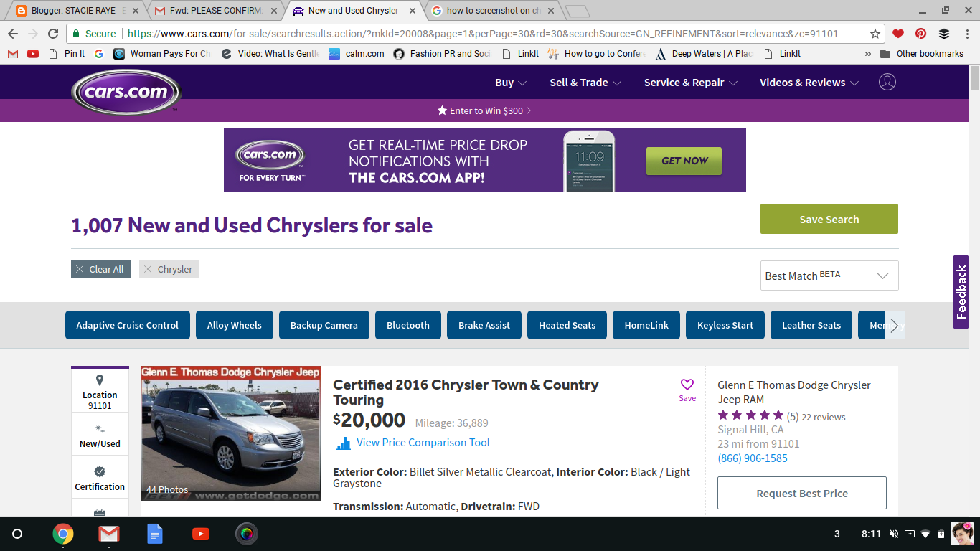Viewport: 980px width, 551px height.
Task: Reload the page with the refresh icon
Action: (53, 34)
